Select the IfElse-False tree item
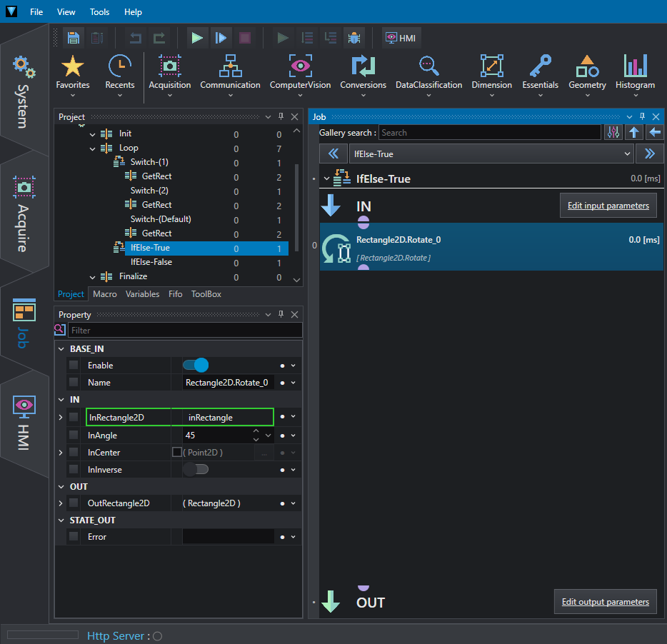The image size is (667, 644). point(151,262)
